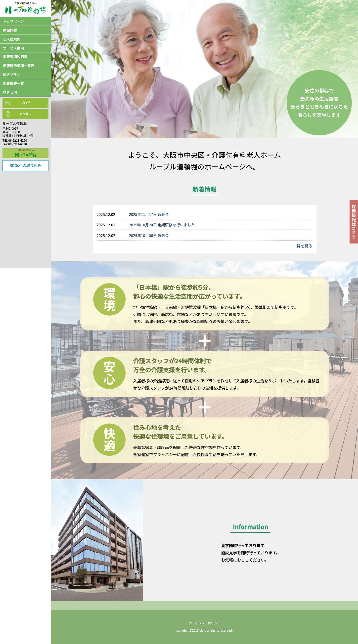Open 2025年10月06日 敬老会 news link
The width and height of the screenshot is (358, 644).
click(149, 236)
